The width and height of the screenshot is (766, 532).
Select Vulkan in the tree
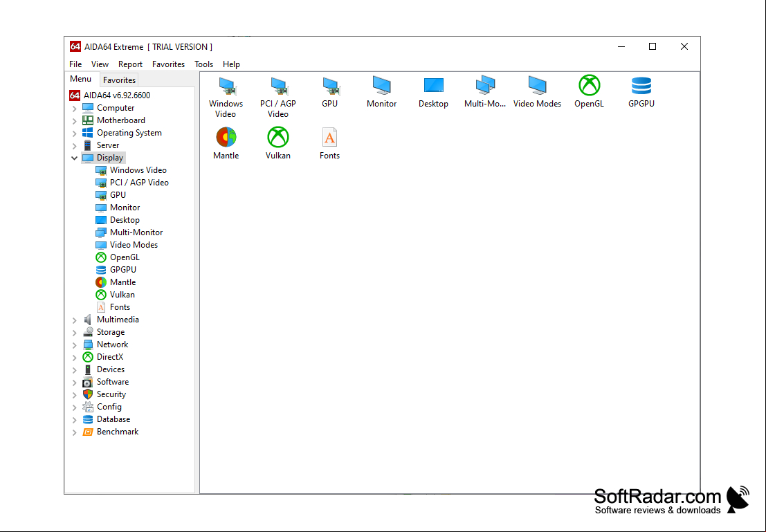coord(116,295)
